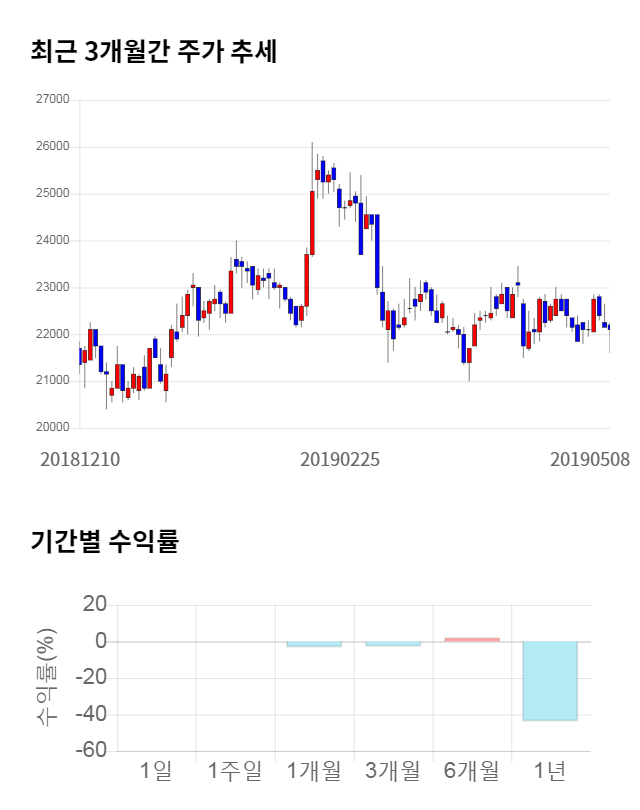Click the 최근 3개월간 주가 추세 heading
640x810 pixels.
coord(154,52)
